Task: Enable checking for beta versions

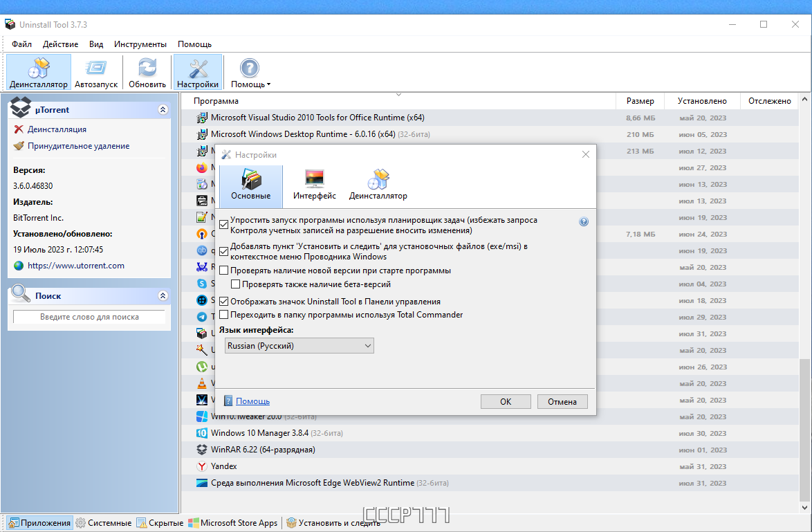Action: coord(236,284)
